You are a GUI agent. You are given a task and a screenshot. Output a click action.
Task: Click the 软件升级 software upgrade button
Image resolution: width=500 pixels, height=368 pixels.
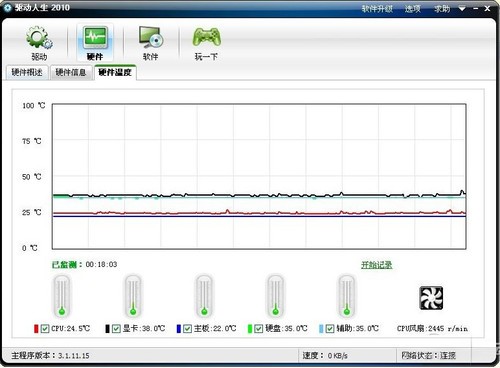[377, 9]
